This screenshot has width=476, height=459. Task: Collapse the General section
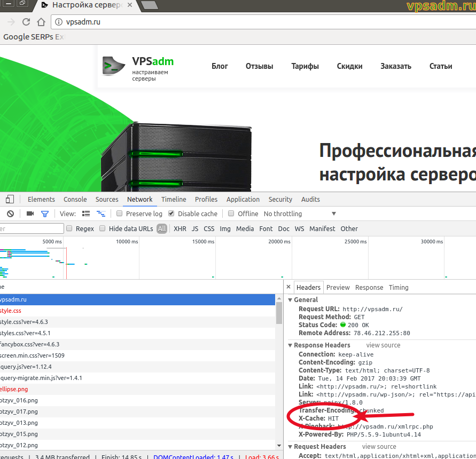[x=290, y=300]
